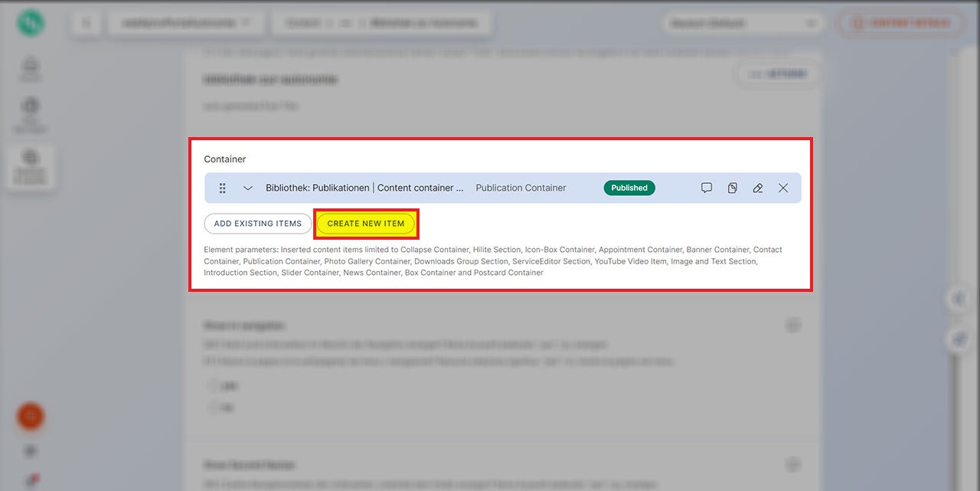Go back using the top bar arrow button

pos(86,23)
